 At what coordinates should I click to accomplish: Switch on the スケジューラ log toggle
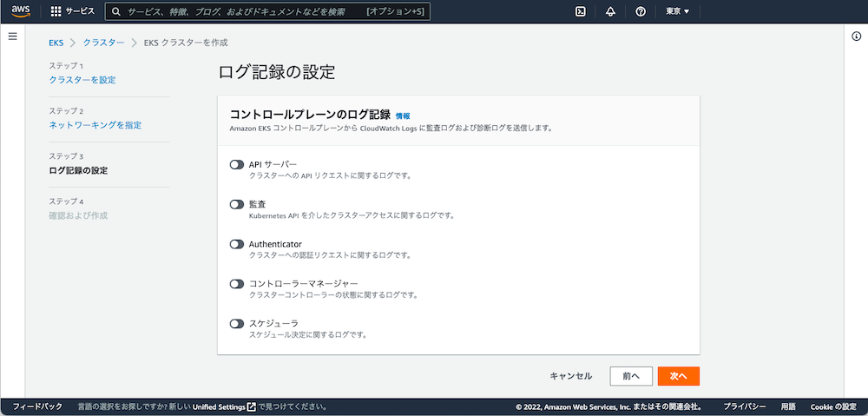click(237, 324)
